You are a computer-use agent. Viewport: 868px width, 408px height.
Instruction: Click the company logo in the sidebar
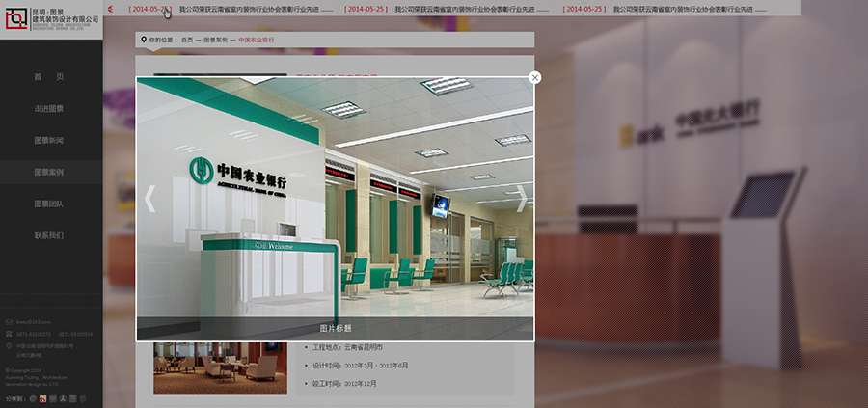point(51,19)
